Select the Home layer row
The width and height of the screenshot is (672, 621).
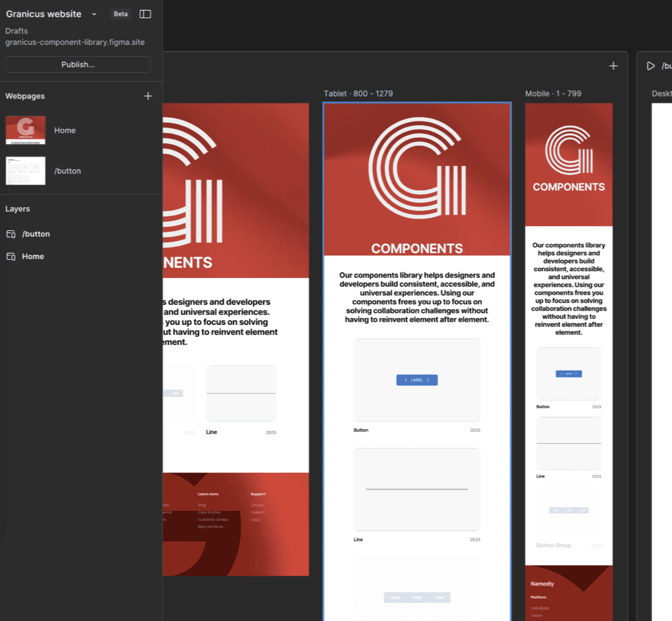(81, 257)
